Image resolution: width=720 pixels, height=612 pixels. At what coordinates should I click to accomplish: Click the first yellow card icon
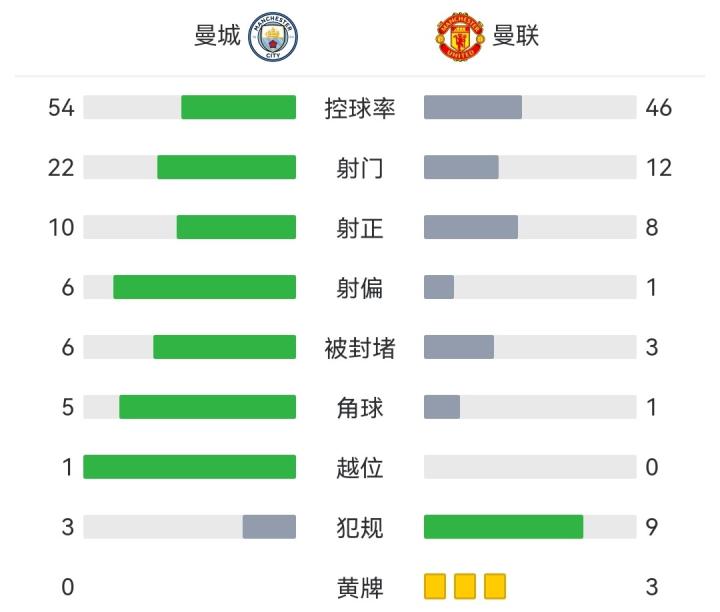click(435, 586)
